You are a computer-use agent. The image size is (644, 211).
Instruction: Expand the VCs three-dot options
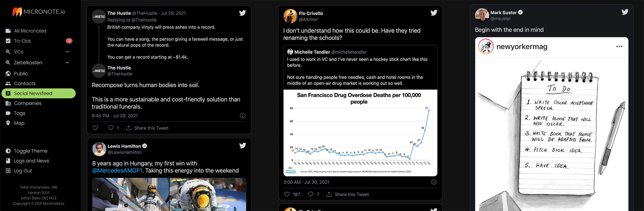coord(67,52)
